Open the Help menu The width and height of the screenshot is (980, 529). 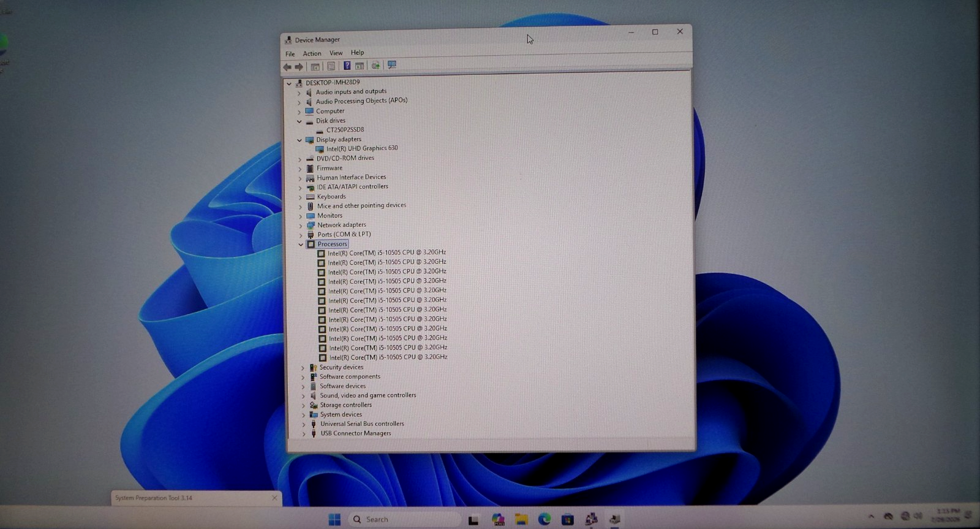click(x=357, y=52)
